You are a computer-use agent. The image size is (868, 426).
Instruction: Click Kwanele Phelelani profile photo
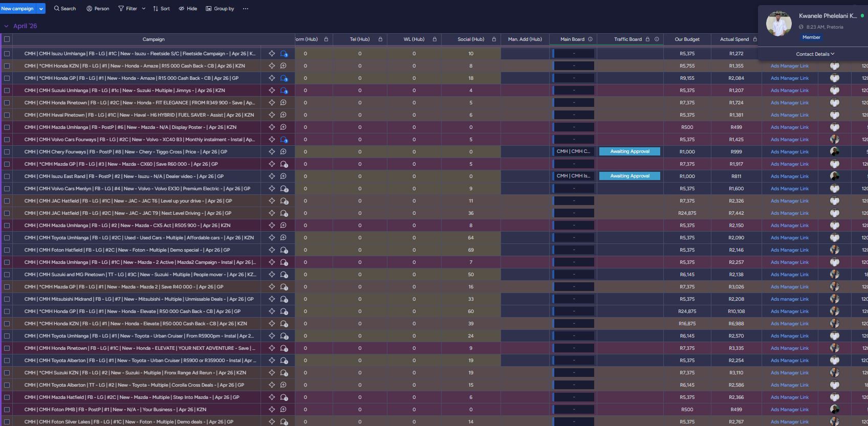pos(779,24)
